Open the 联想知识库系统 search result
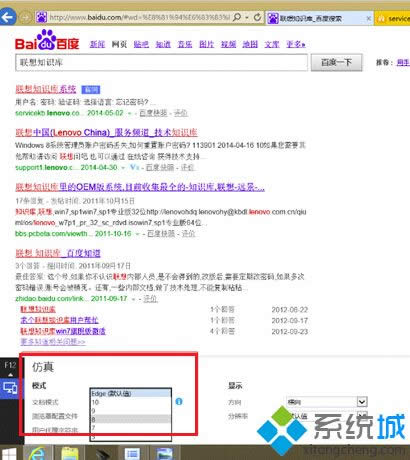The image size is (410, 460). point(46,89)
